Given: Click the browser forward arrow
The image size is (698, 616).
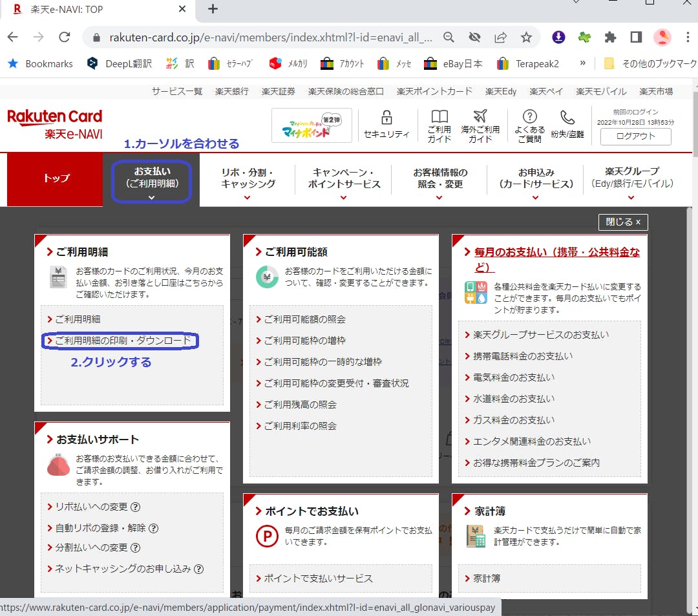Looking at the screenshot, I should click(x=39, y=37).
